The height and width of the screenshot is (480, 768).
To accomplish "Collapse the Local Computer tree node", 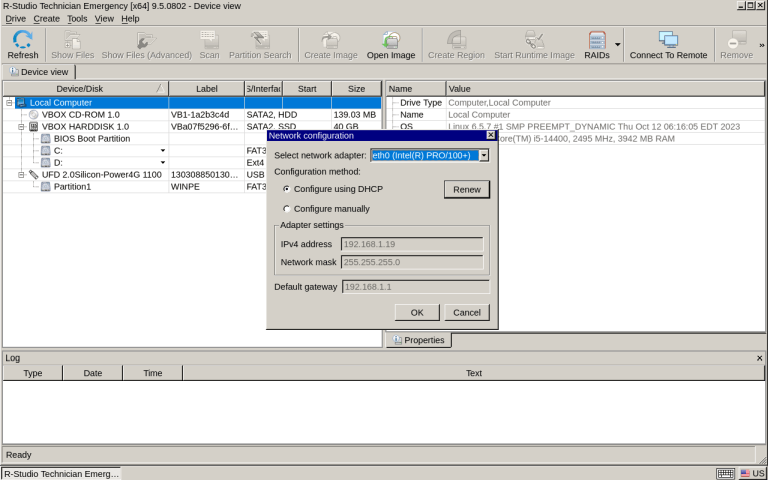I will tap(9, 102).
